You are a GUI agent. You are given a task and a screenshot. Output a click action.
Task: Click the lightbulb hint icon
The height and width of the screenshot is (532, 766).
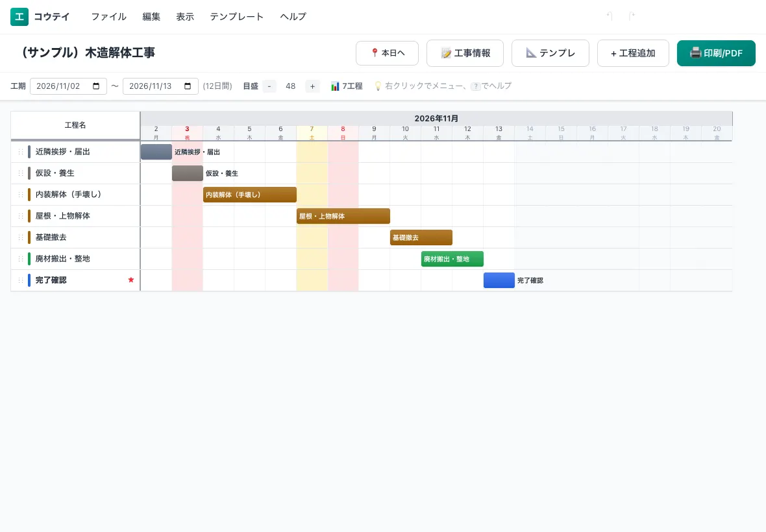(378, 86)
